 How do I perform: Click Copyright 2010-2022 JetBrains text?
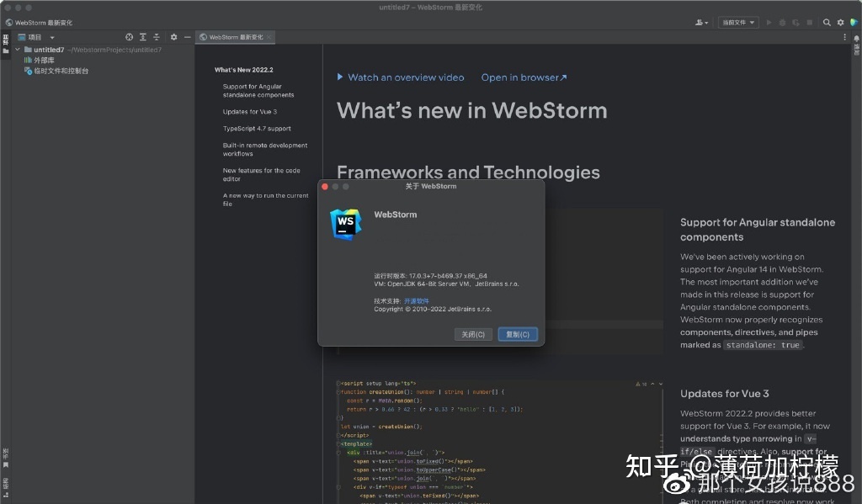coord(433,310)
